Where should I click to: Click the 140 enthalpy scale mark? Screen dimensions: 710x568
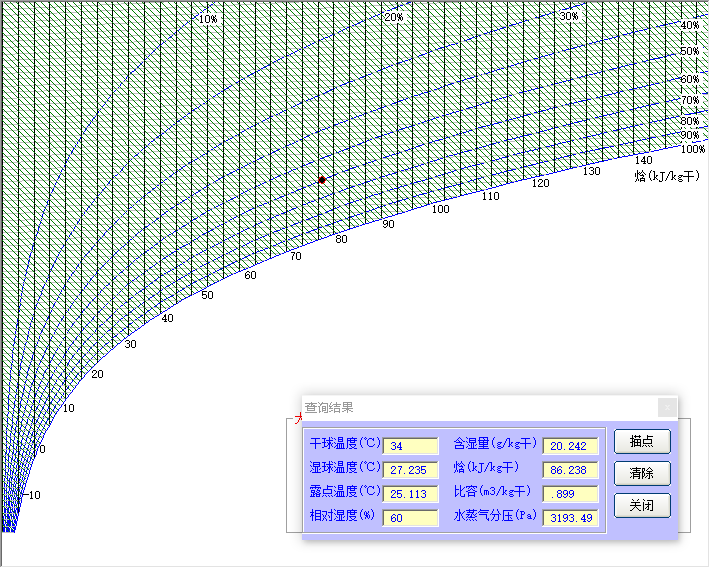(643, 161)
